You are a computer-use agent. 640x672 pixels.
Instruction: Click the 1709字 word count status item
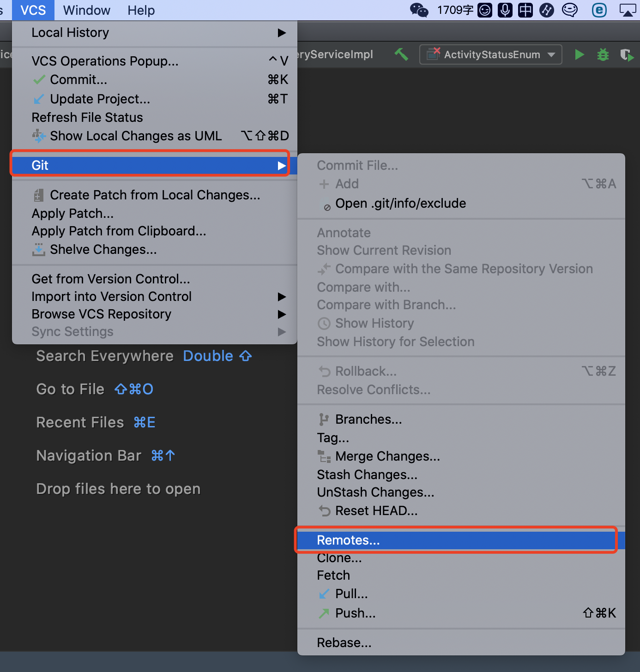(455, 10)
